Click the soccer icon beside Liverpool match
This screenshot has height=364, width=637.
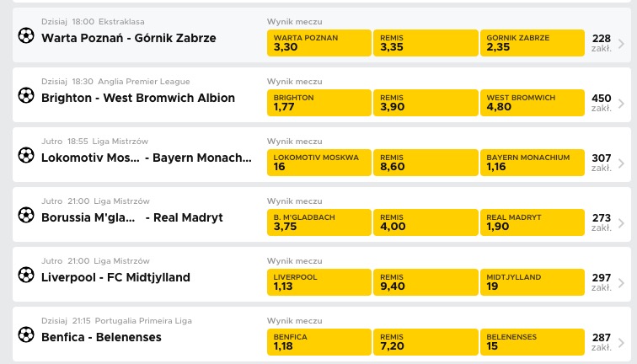tap(26, 275)
